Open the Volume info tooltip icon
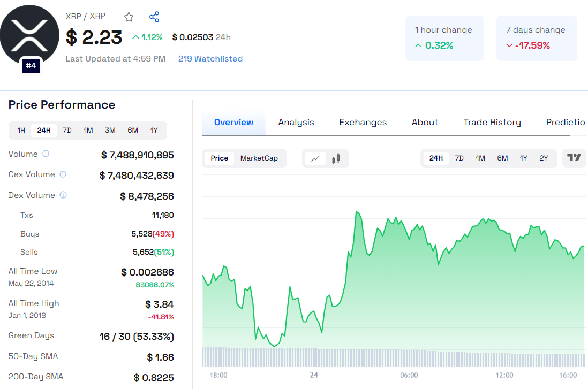This screenshot has height=389, width=588. pyautogui.click(x=46, y=154)
